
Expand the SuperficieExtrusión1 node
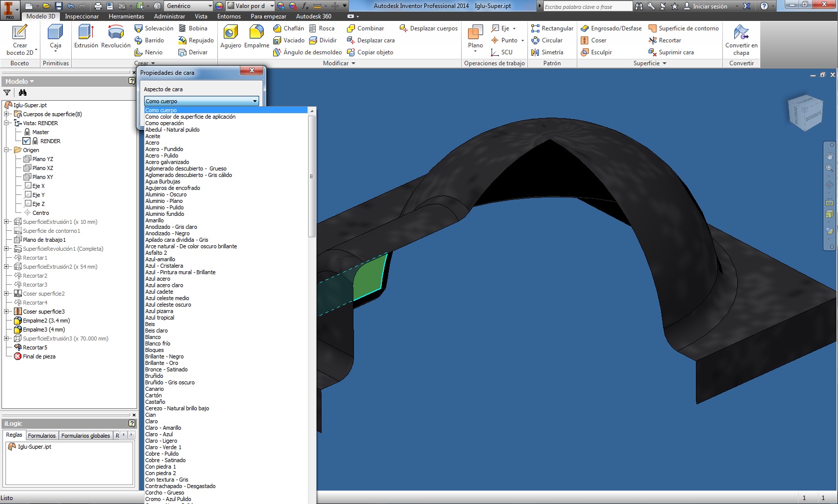(6, 222)
